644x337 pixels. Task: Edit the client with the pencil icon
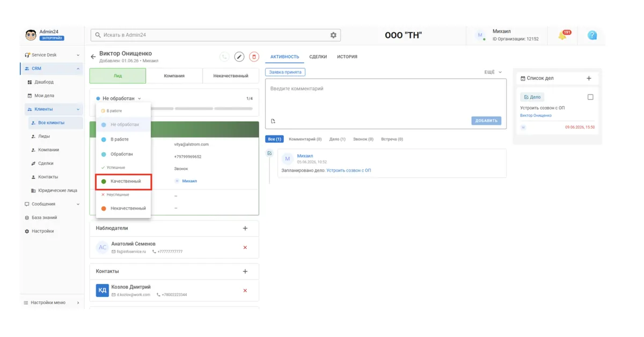239,57
